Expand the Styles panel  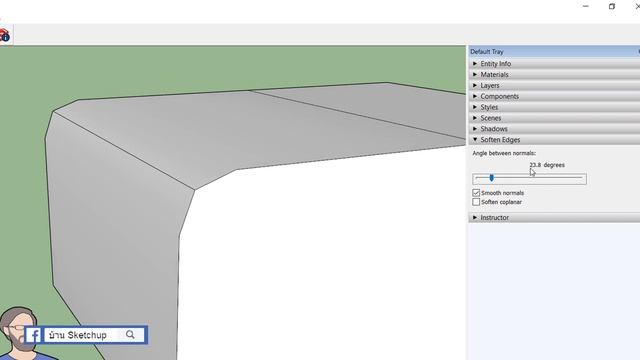[x=554, y=107]
